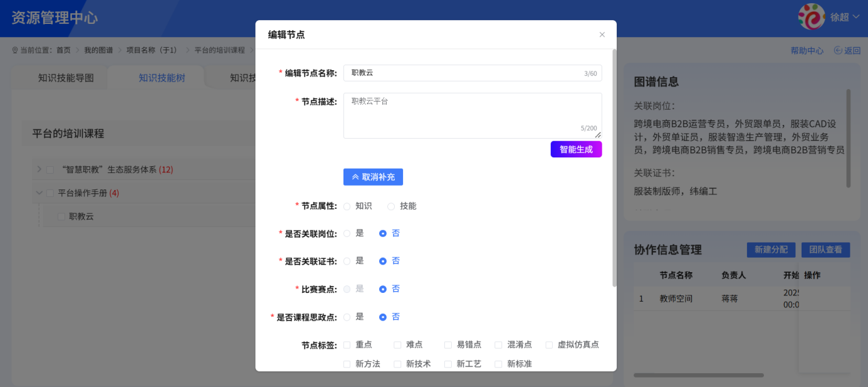
Task: Collapse the 平台操作手册 tree node
Action: tap(38, 193)
